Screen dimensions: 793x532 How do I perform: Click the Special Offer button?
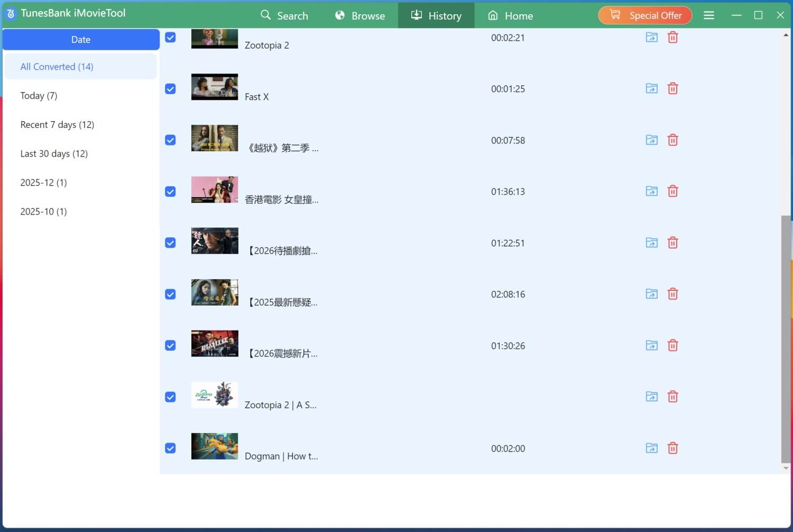click(645, 15)
